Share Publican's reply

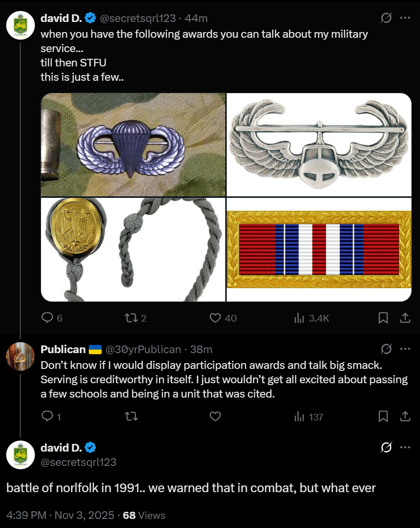(x=405, y=417)
